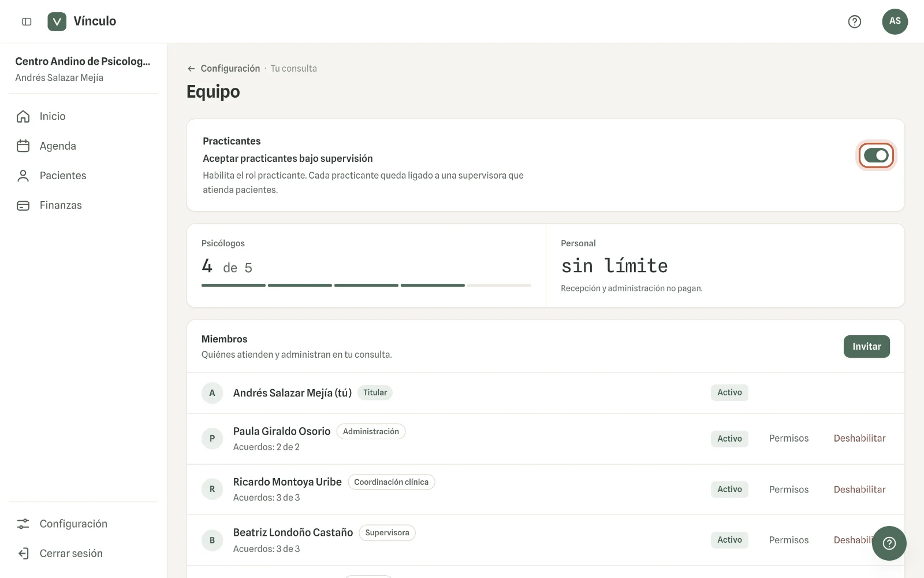
Task: Open Permisos for Beatriz Londoño Castaño
Action: (x=789, y=540)
